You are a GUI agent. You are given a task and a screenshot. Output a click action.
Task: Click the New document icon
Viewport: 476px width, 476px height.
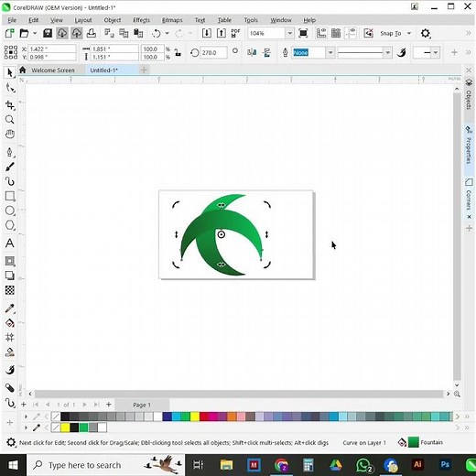tap(10, 33)
